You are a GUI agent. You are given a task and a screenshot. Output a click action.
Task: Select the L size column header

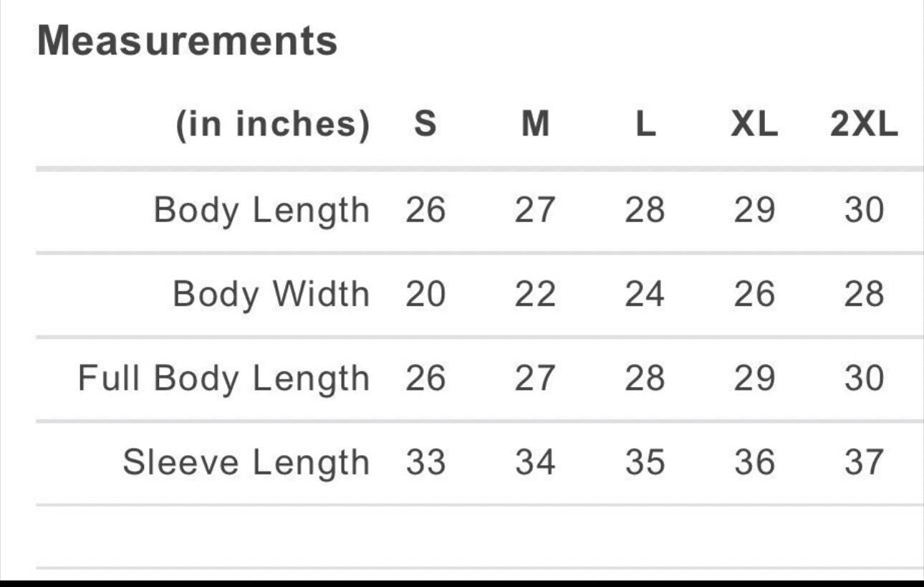tap(645, 125)
